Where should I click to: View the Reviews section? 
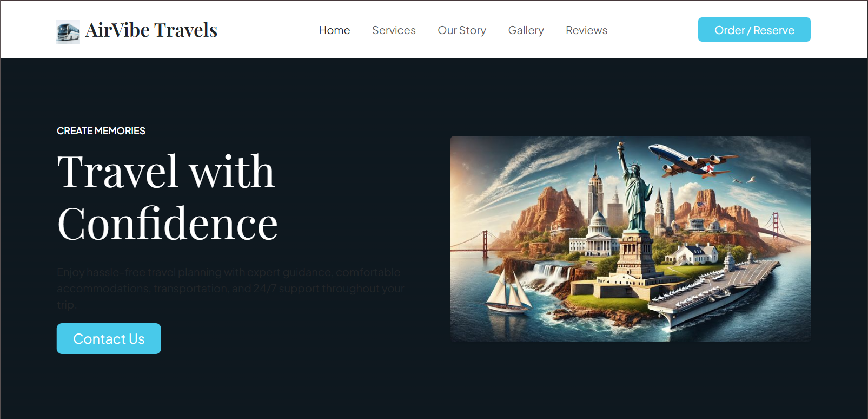click(586, 30)
